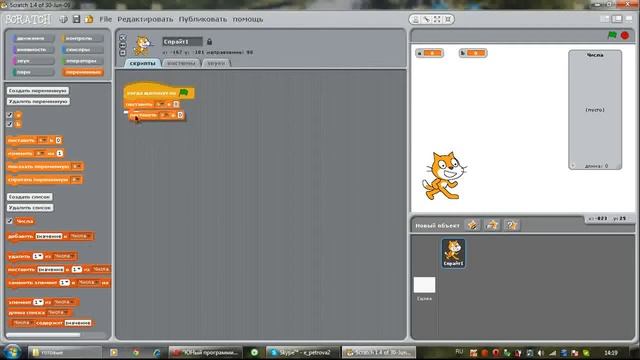Open the Windows Start orb

point(12,352)
